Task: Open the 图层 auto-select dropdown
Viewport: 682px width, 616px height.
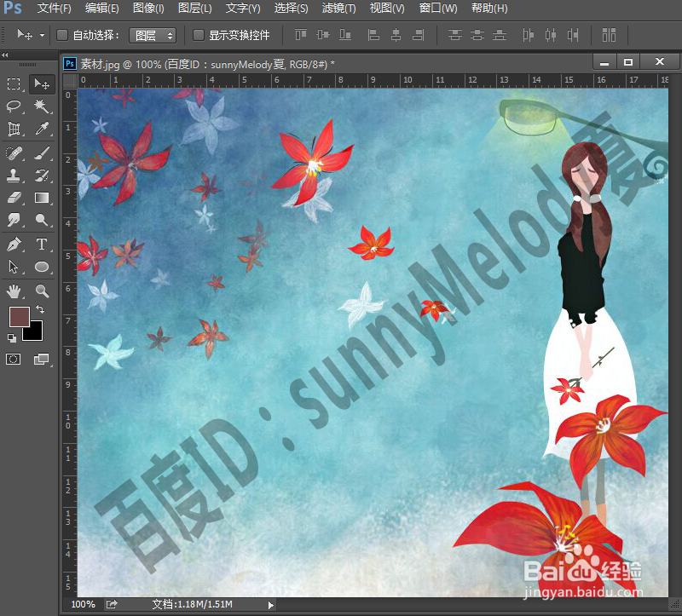Action: point(153,35)
